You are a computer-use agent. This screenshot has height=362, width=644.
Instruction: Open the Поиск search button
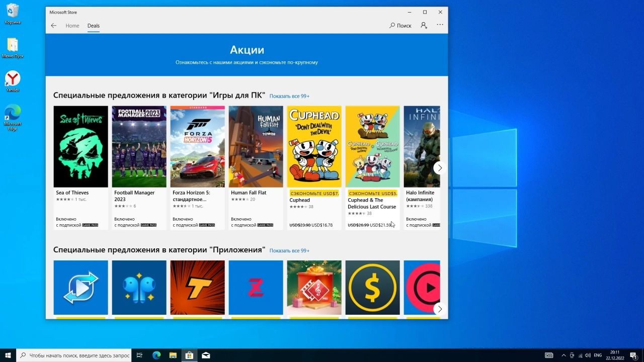(x=400, y=26)
